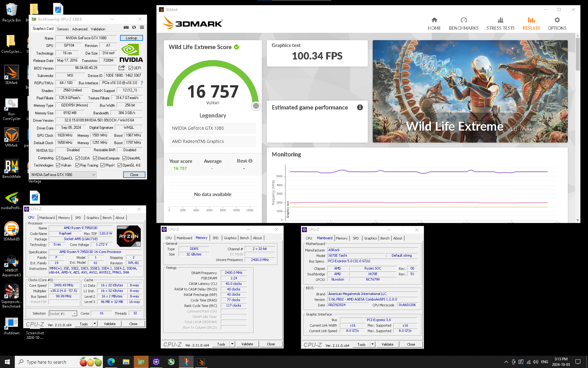Viewport: 588px width, 368px height.
Task: Click the volume icon in system tray
Action: coord(536,362)
